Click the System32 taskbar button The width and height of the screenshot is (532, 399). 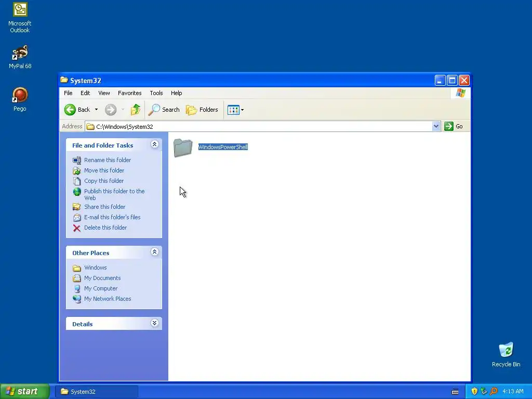coord(97,392)
